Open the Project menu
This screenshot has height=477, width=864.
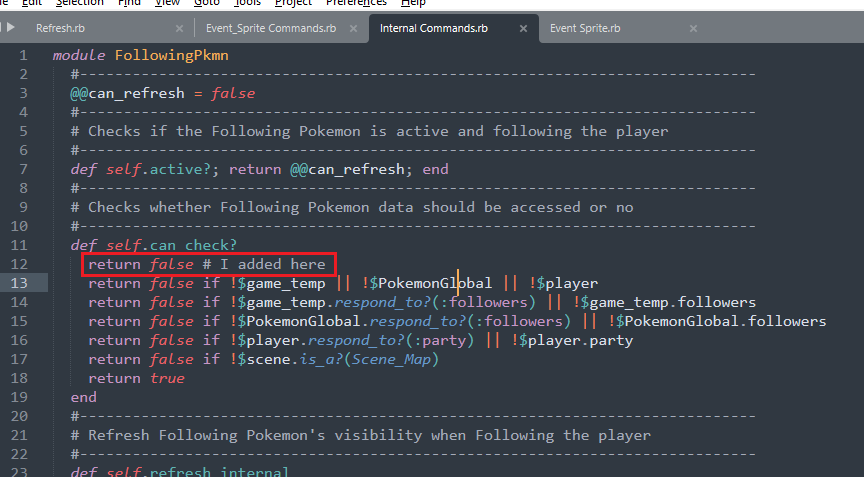coord(293,3)
